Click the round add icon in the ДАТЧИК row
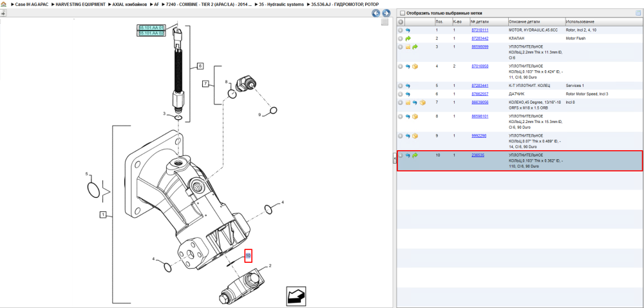644x308 pixels. click(x=401, y=93)
